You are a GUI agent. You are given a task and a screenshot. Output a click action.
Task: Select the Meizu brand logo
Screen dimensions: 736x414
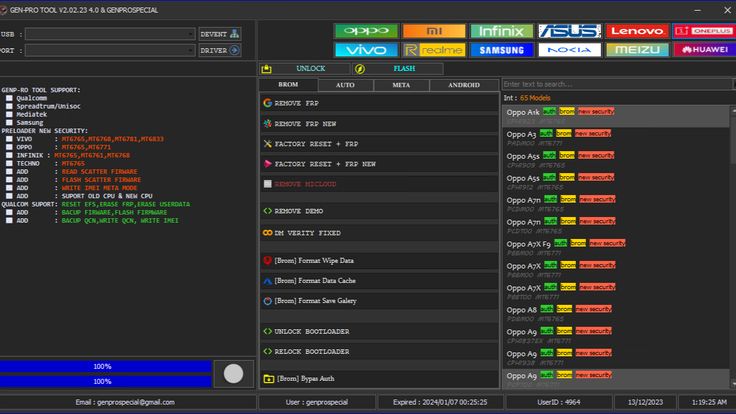pos(637,50)
